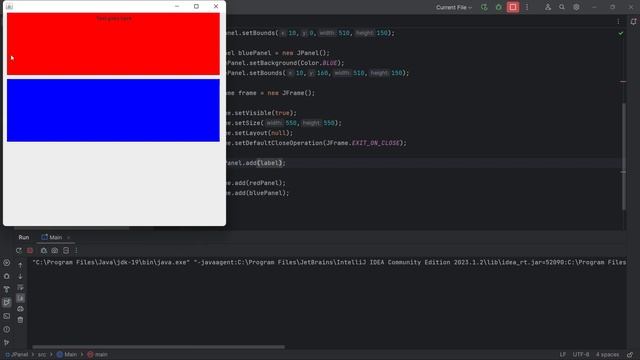Clear all console output with the trash icon

[20, 320]
